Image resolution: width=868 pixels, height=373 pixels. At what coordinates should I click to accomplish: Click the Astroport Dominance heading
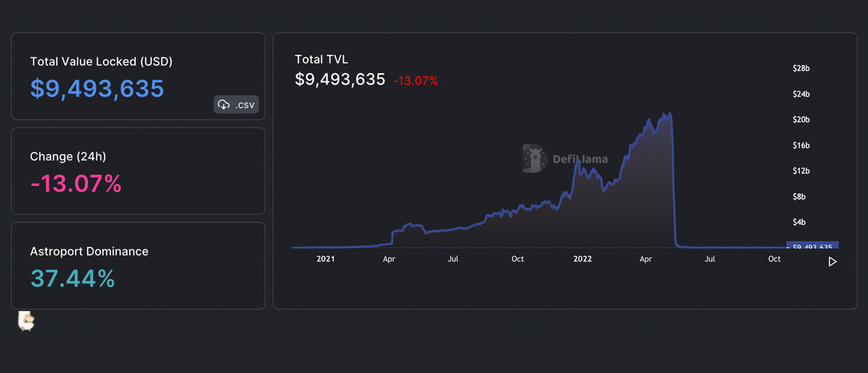point(89,252)
